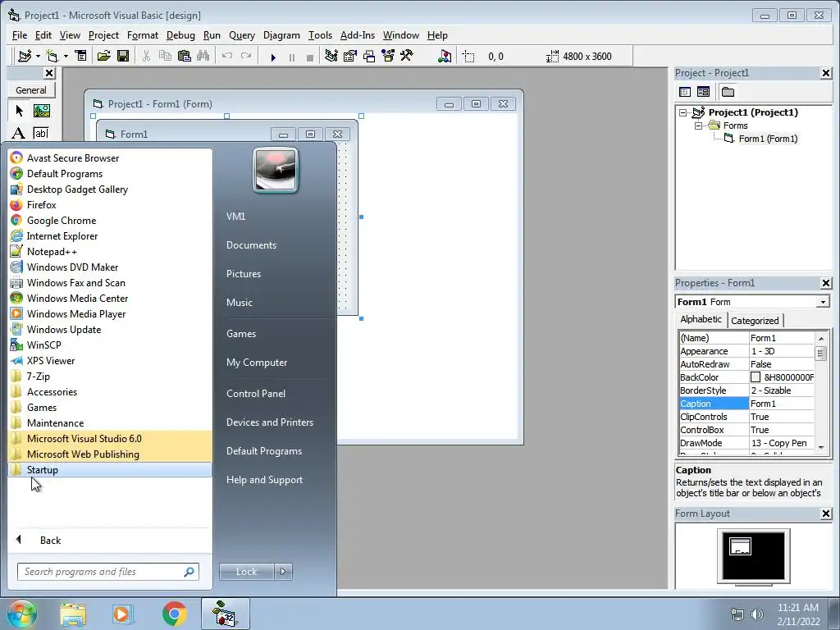The height and width of the screenshot is (630, 840).
Task: Launch WinSCP from the Start menu
Action: click(110, 345)
